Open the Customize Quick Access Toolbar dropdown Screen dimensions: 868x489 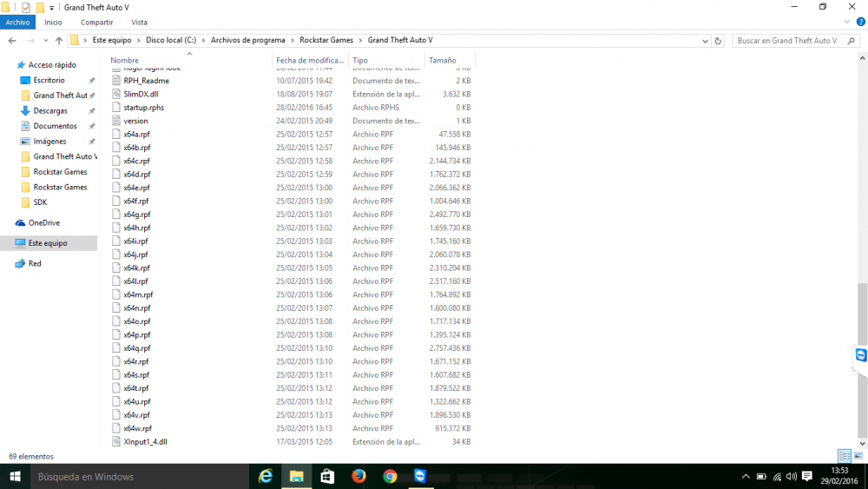(x=51, y=8)
